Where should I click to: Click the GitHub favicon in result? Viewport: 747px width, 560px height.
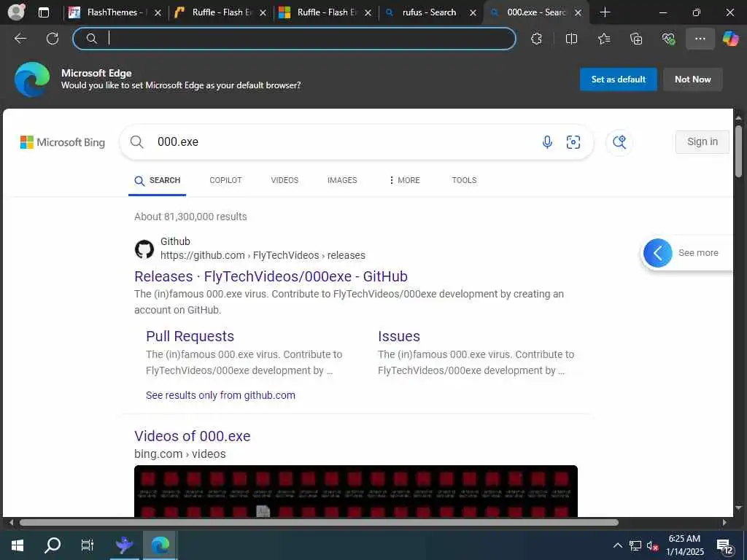pos(144,249)
